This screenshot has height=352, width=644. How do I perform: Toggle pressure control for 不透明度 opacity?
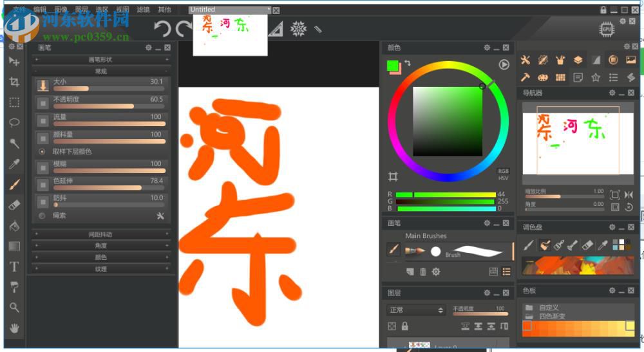click(x=43, y=102)
